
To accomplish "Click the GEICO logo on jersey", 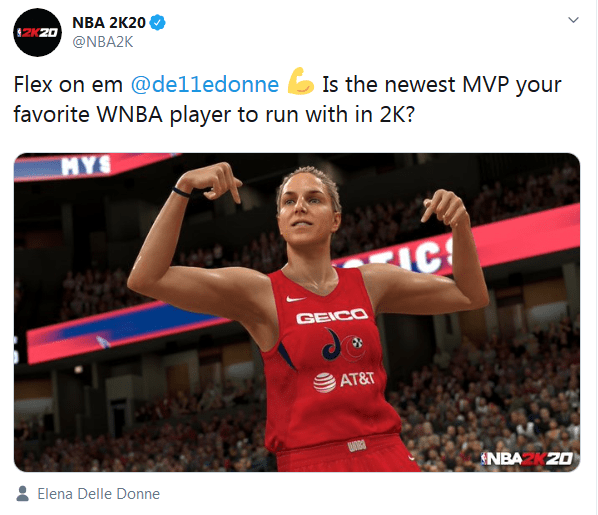I will (x=332, y=316).
